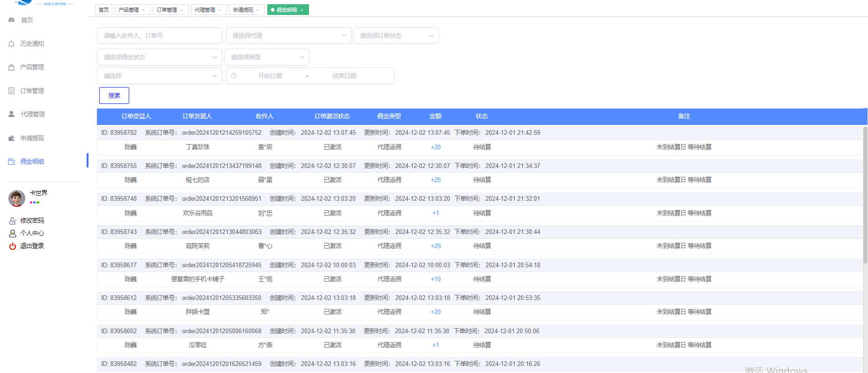The width and height of the screenshot is (868, 373).
Task: Click the 卡世界 user avatar
Action: [17, 198]
